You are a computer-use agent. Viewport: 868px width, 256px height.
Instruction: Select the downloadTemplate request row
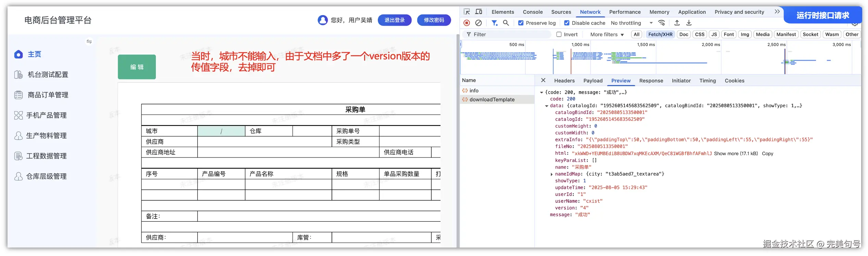[497, 100]
